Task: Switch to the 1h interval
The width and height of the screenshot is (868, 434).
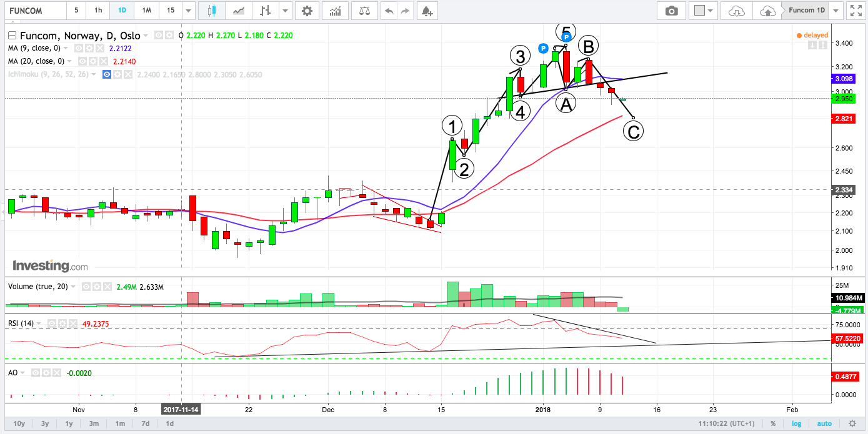Action: [x=98, y=11]
